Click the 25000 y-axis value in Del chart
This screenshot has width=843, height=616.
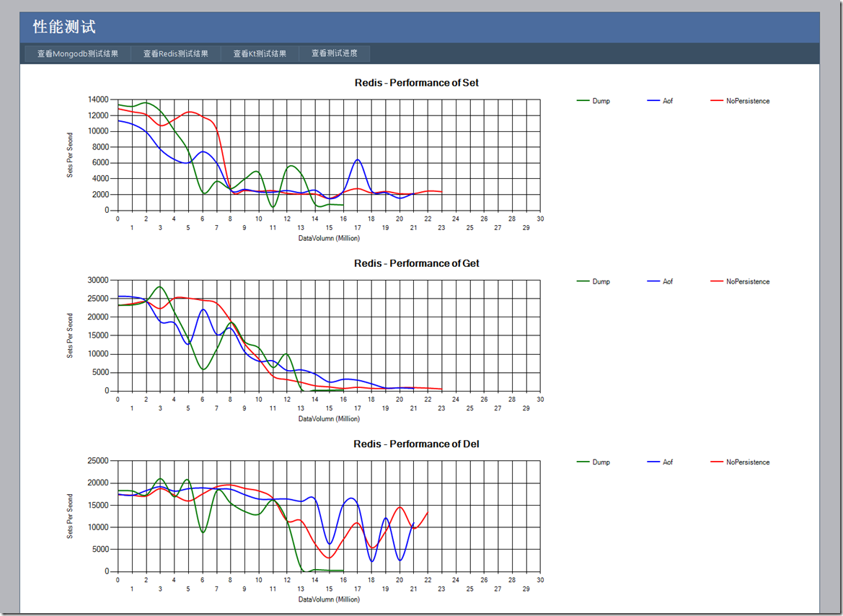point(98,461)
